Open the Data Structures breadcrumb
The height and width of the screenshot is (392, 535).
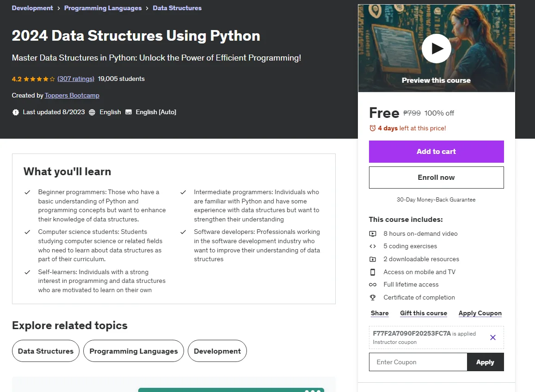pos(177,8)
